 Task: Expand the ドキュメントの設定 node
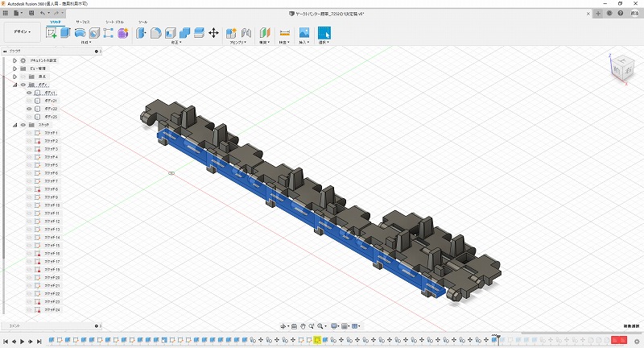pos(14,60)
